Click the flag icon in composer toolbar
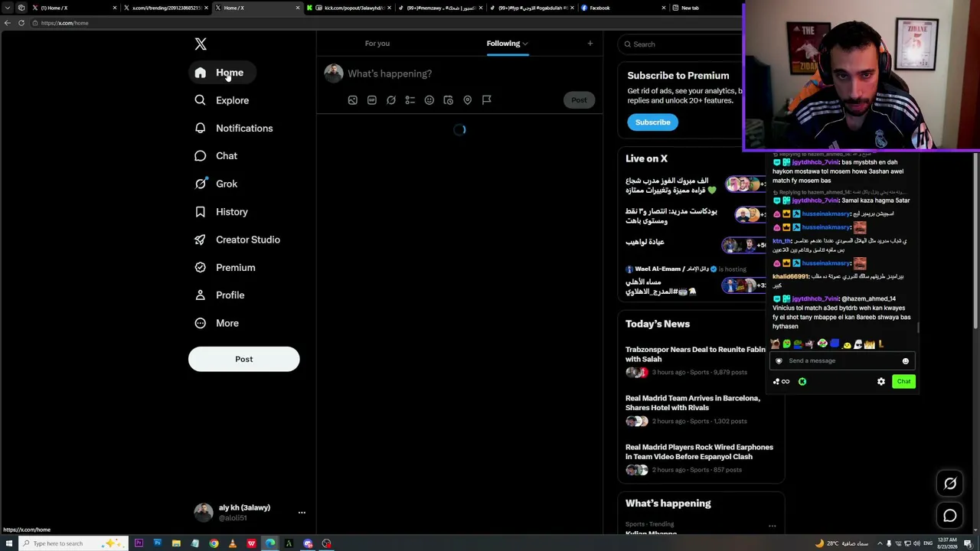 coord(486,100)
